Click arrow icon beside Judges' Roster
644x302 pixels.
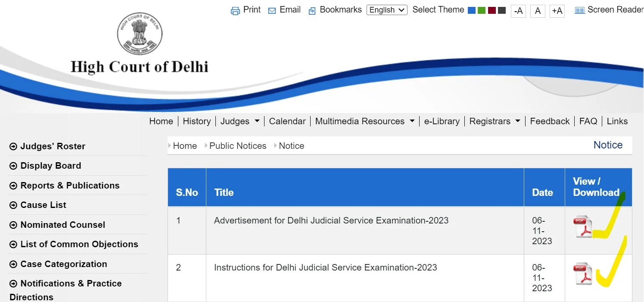point(13,147)
